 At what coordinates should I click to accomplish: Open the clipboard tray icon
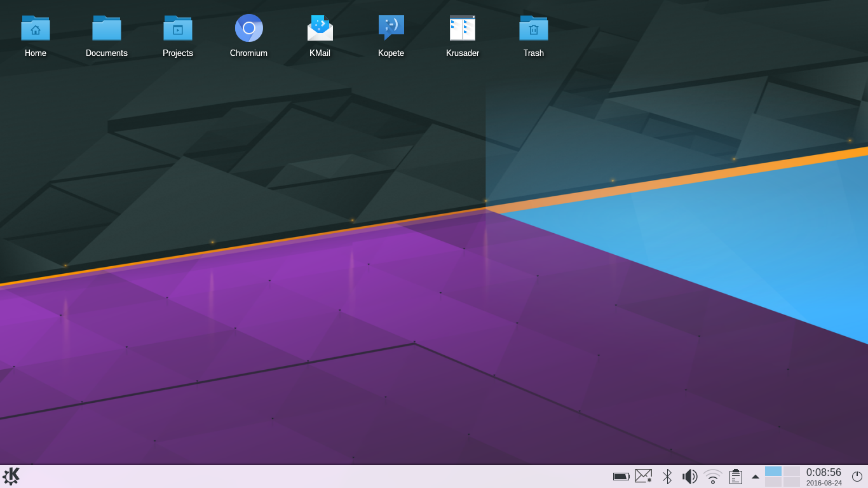click(x=736, y=477)
